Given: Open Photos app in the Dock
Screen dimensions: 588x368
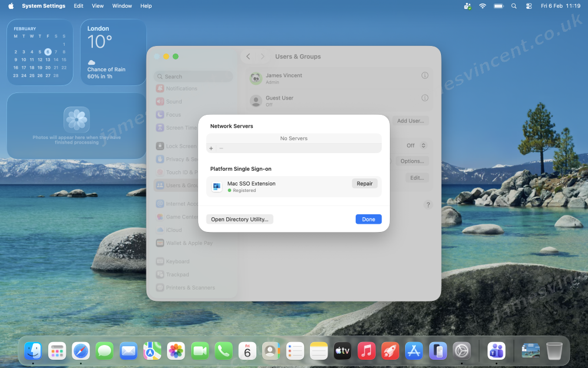Looking at the screenshot, I should pyautogui.click(x=176, y=351).
